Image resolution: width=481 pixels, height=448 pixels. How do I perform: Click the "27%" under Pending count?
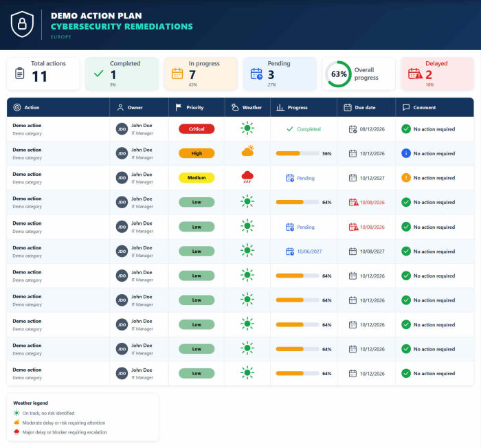[272, 85]
